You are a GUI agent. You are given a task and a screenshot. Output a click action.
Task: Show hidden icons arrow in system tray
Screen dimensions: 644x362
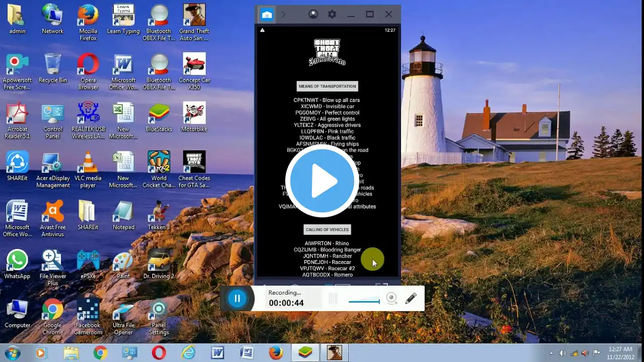[x=551, y=353]
